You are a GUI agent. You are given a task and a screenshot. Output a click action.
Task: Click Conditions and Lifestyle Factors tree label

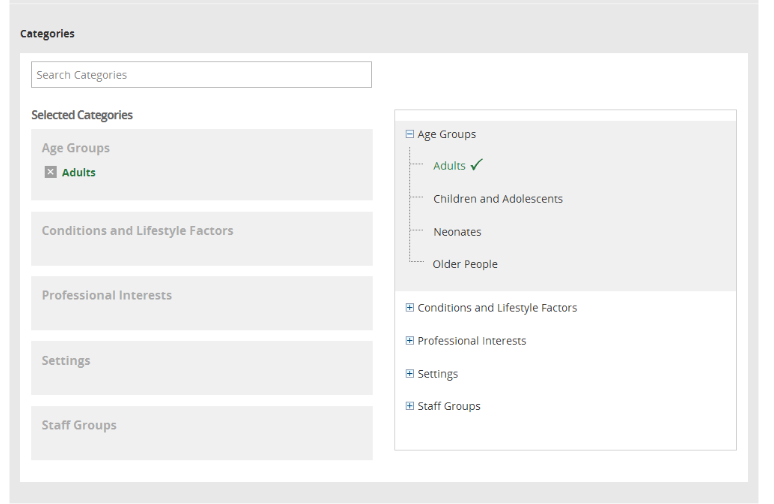tap(497, 308)
